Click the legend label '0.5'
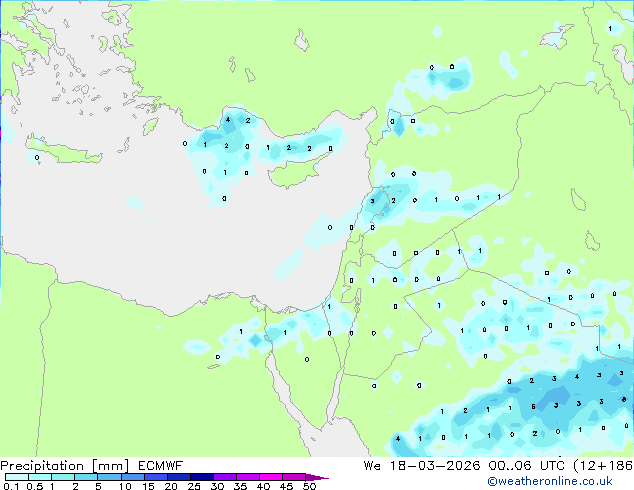 click(34, 486)
